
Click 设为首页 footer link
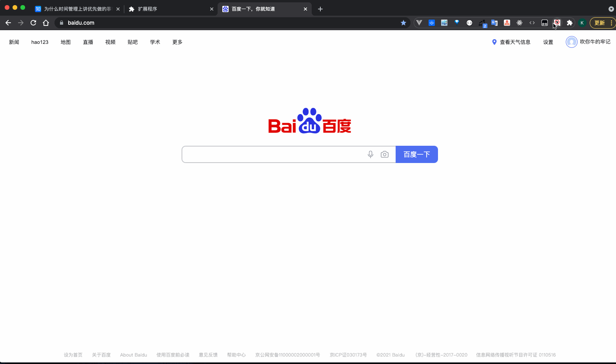pyautogui.click(x=73, y=355)
